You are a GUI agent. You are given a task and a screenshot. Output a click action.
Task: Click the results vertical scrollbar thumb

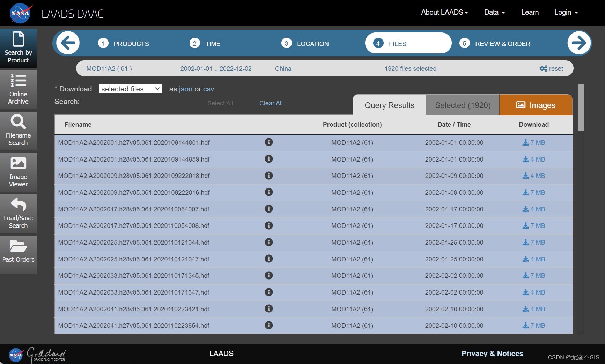[581, 107]
